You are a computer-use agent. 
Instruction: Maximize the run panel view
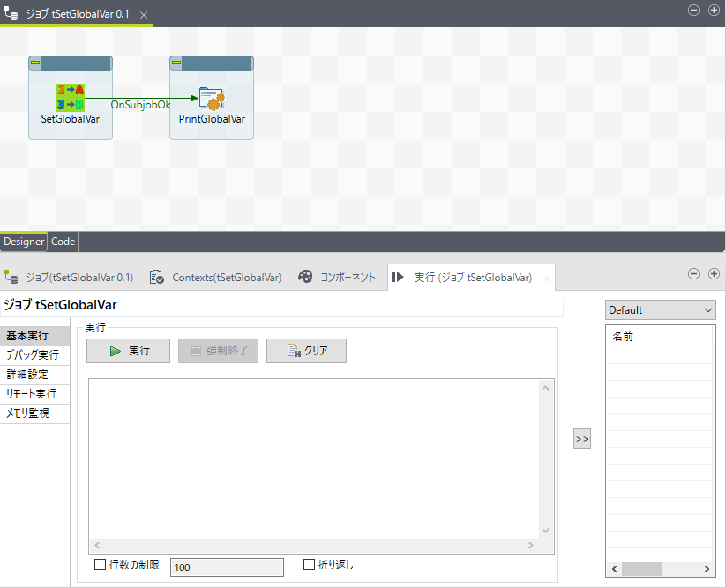(714, 274)
